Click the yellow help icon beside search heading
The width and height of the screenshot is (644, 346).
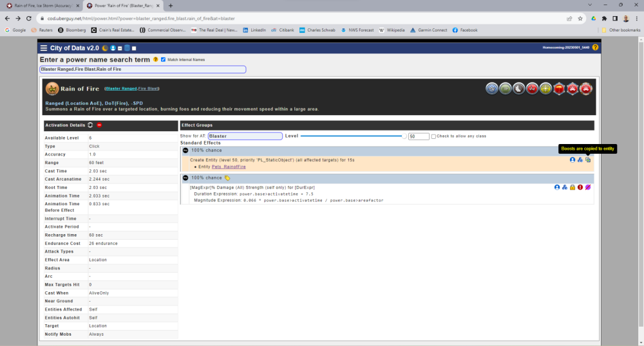155,60
